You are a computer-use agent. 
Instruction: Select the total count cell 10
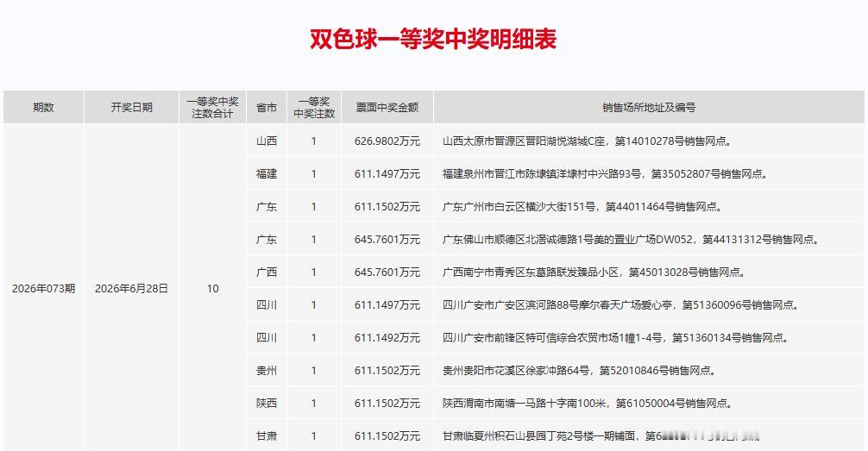pyautogui.click(x=212, y=288)
